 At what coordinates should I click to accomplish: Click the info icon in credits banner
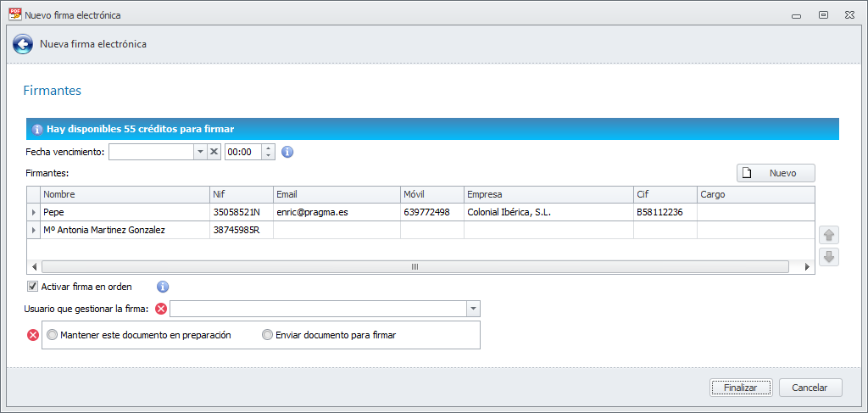tap(37, 130)
